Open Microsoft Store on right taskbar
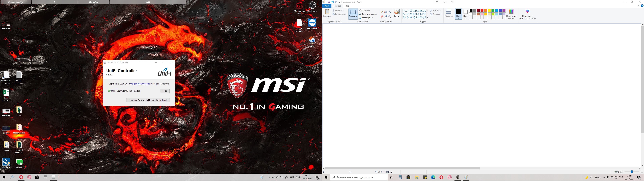 point(408,177)
